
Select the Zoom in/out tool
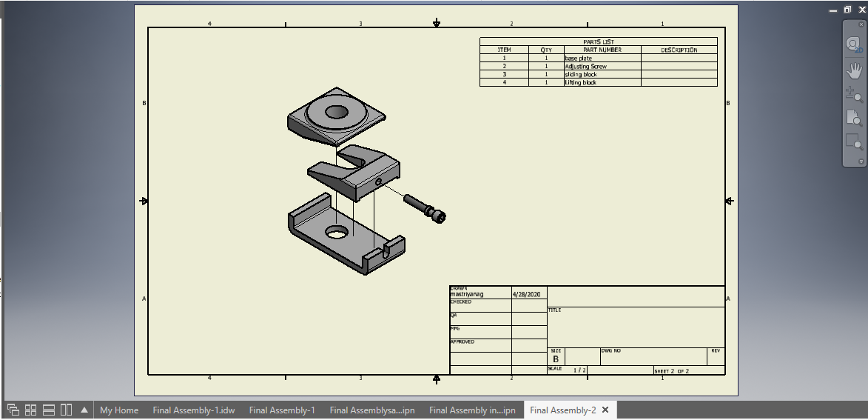854,94
